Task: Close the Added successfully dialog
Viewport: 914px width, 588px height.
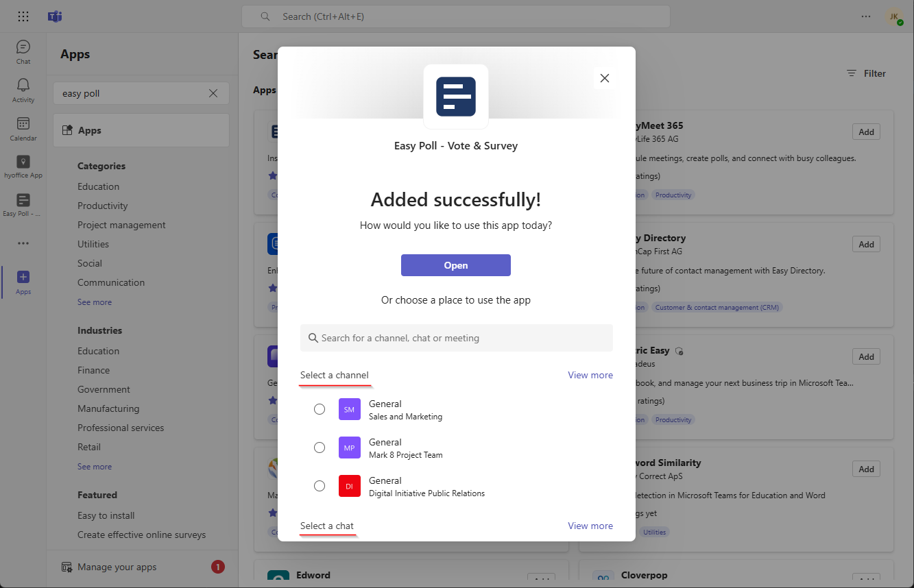Action: (x=604, y=78)
